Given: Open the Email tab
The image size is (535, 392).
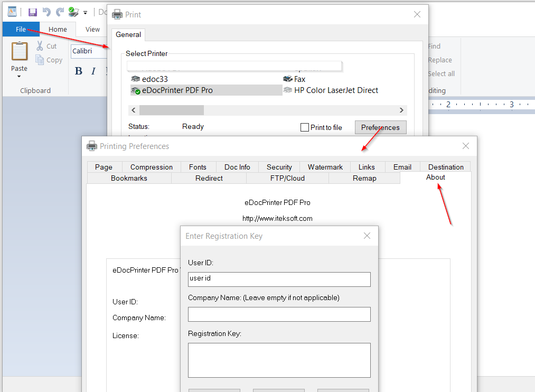Looking at the screenshot, I should point(402,167).
